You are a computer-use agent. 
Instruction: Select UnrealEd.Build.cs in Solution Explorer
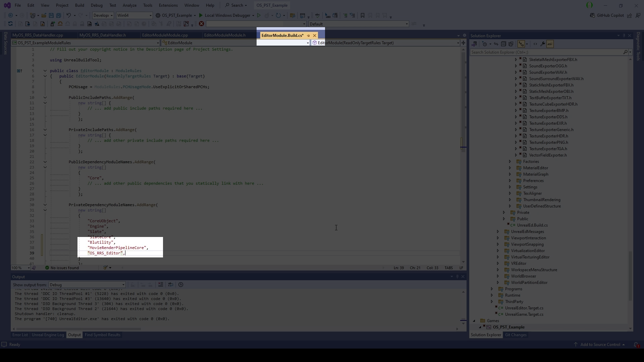[532, 225]
